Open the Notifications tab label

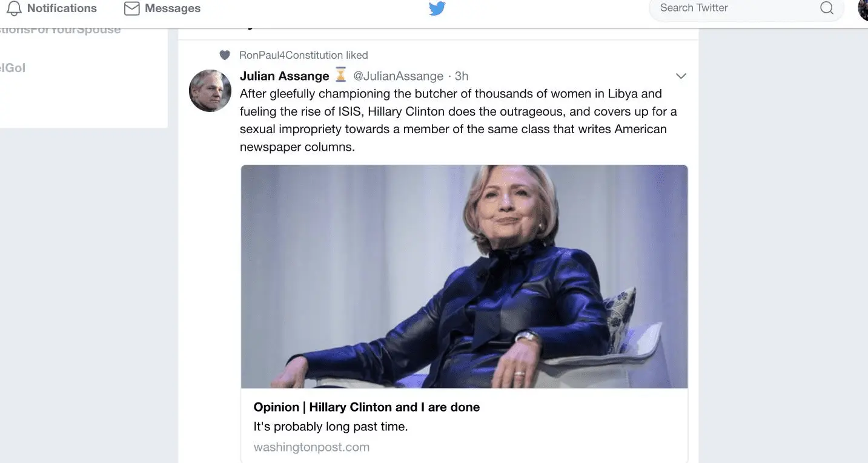[x=62, y=8]
